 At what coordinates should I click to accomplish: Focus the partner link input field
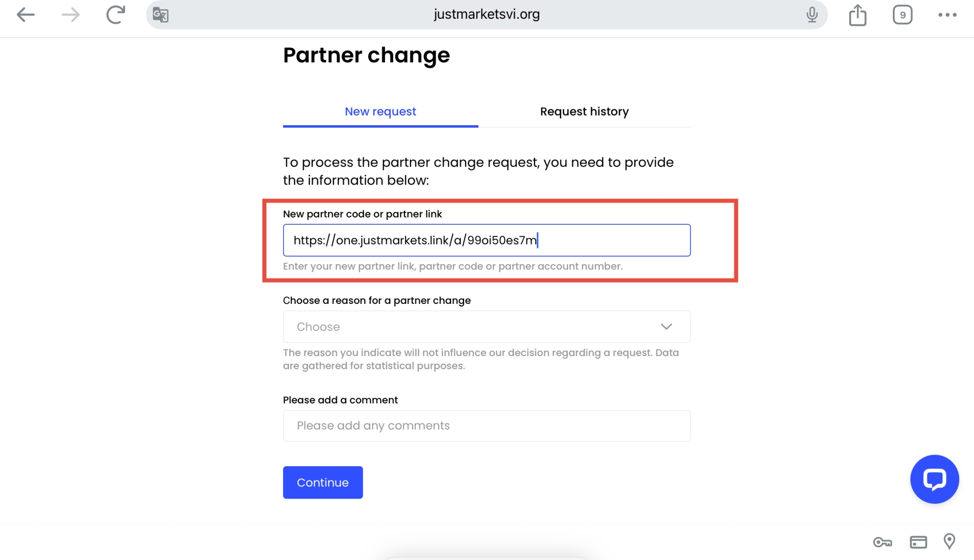coord(486,240)
